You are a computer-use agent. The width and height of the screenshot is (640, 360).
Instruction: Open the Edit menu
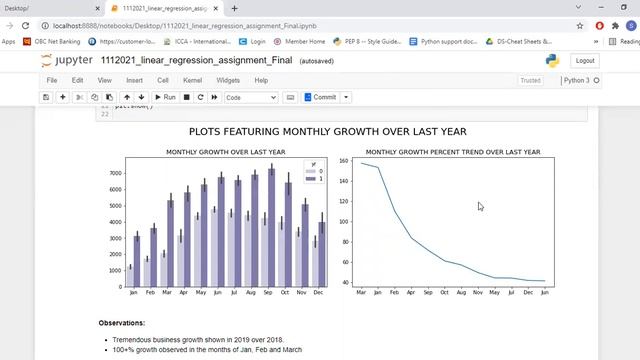(x=77, y=80)
